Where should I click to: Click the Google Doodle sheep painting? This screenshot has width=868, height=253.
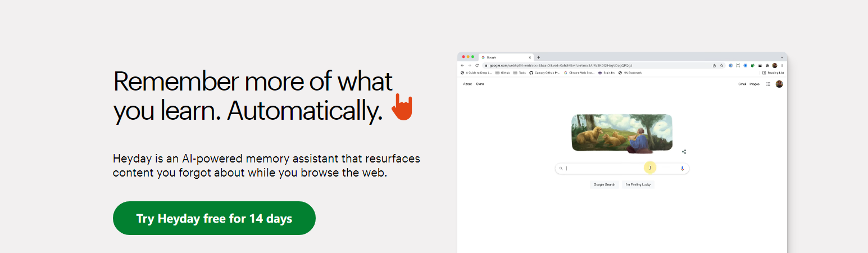[621, 133]
